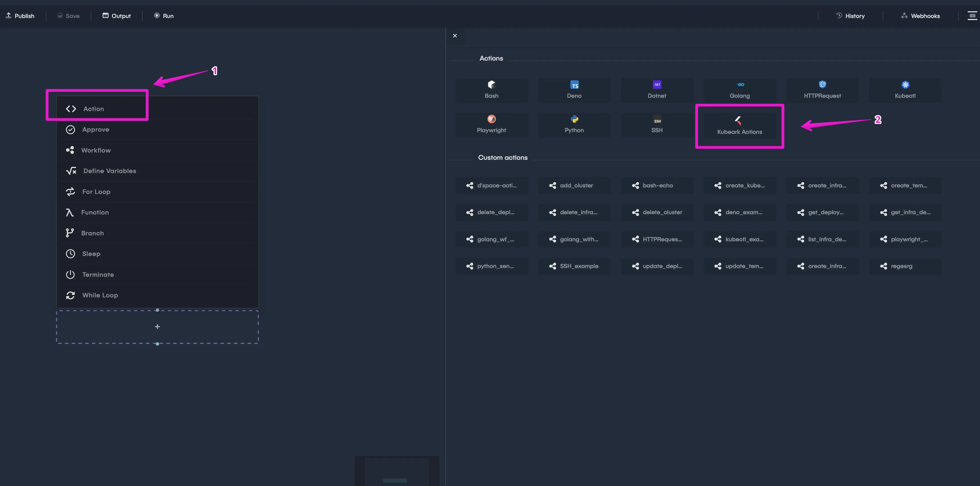
Task: Select the Bash action
Action: coord(491,90)
